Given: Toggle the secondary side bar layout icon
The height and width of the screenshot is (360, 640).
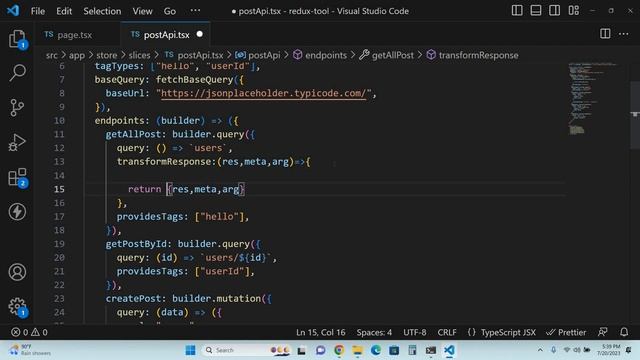Looking at the screenshot, I should point(554,11).
